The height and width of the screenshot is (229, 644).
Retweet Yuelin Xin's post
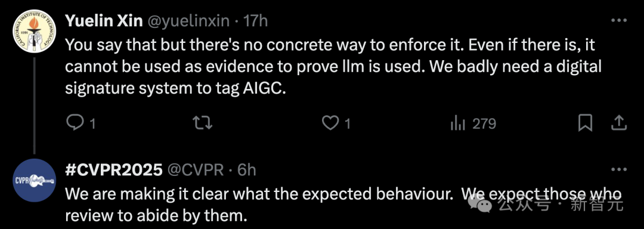pyautogui.click(x=203, y=123)
